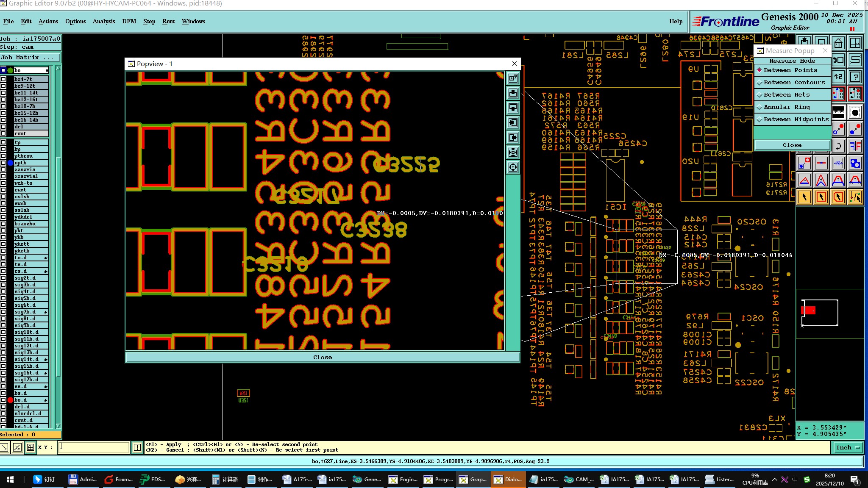Click zoom-in arrows icon in Popview
868x488 pixels.
(x=513, y=152)
